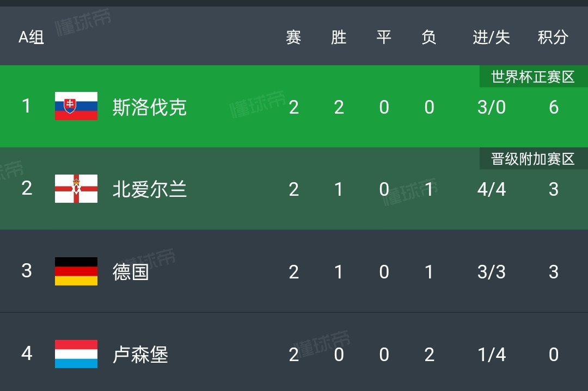Open team 北爱尔兰 details
Viewport: 588px width, 391px height.
click(149, 189)
